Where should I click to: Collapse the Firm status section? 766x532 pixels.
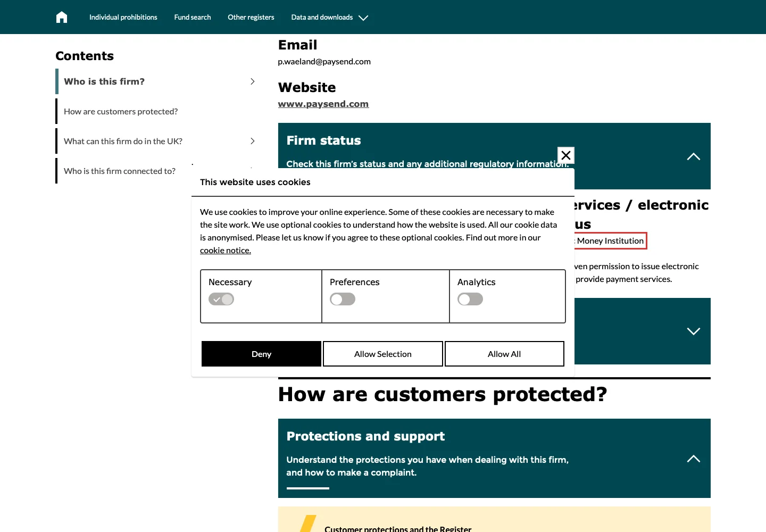tap(694, 156)
